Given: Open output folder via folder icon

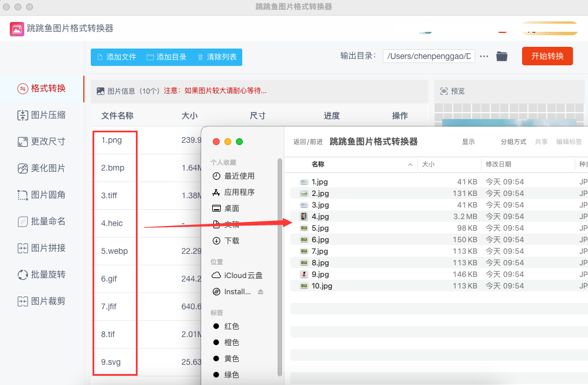Looking at the screenshot, I should tap(502, 56).
